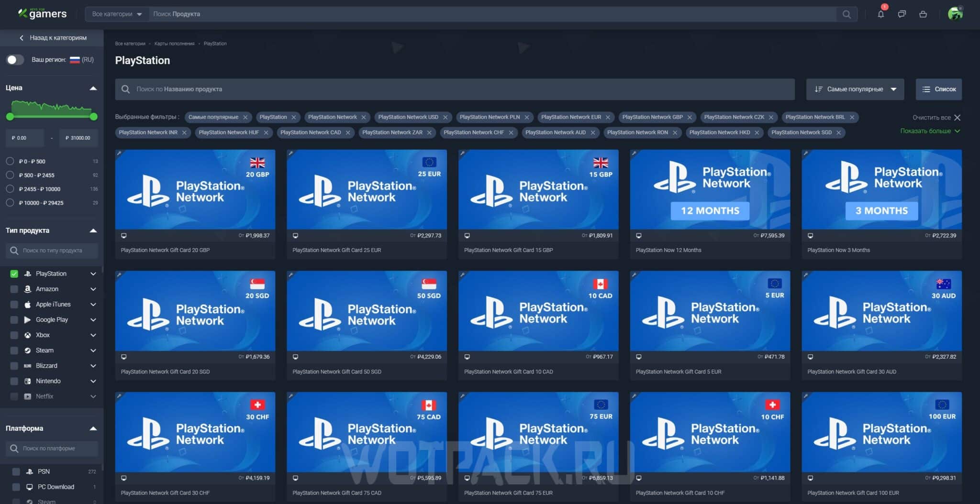Remove the PlayStation Network HKD filter
The height and width of the screenshot is (504, 980).
pos(757,132)
